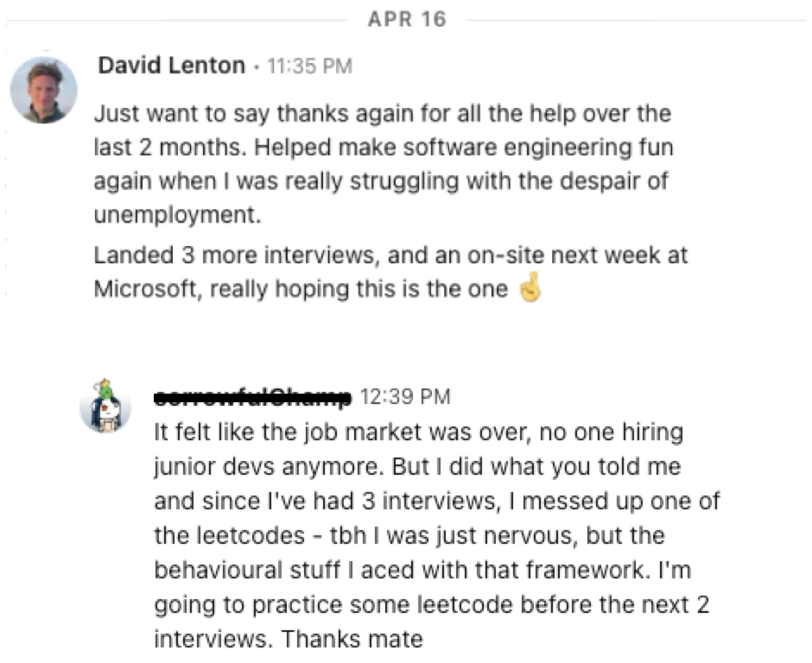Click the black band above the second message
The height and width of the screenshot is (663, 812).
[x=406, y=342]
